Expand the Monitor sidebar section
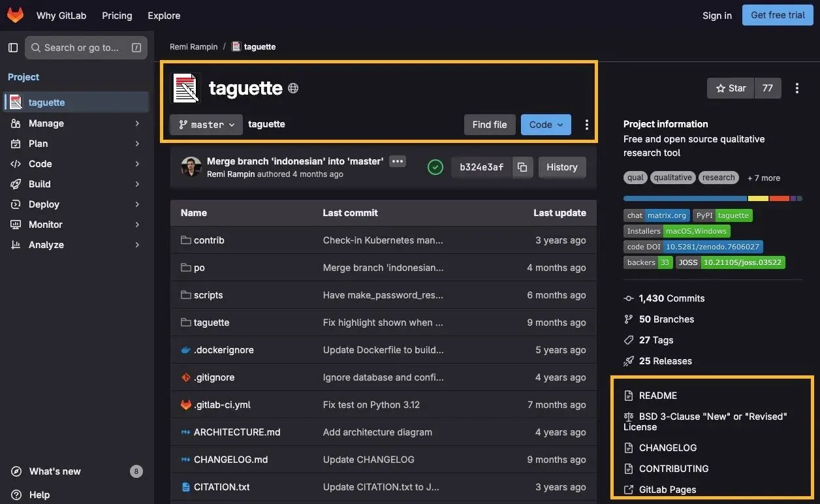This screenshot has width=820, height=504. pos(76,225)
